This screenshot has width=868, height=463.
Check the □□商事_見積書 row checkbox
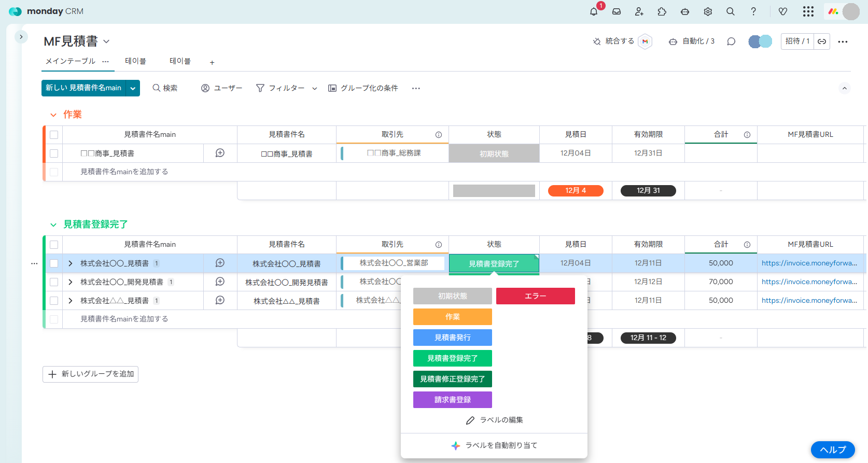[54, 153]
